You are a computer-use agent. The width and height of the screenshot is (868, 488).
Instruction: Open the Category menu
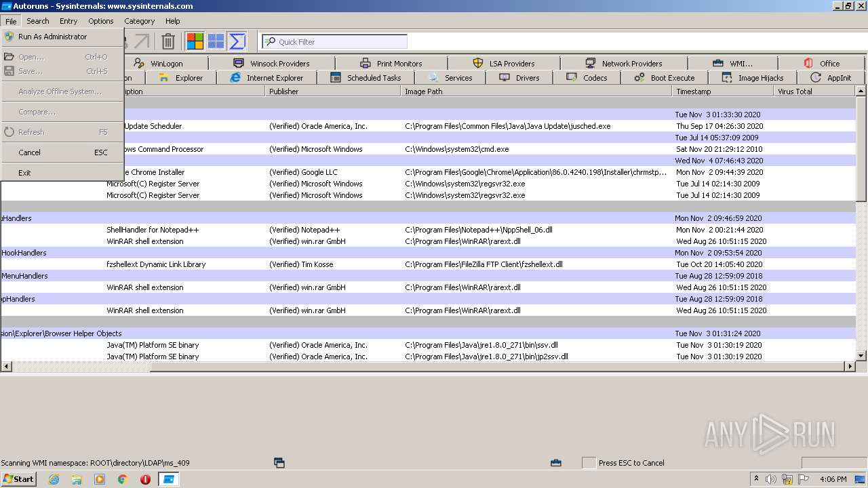click(x=140, y=21)
